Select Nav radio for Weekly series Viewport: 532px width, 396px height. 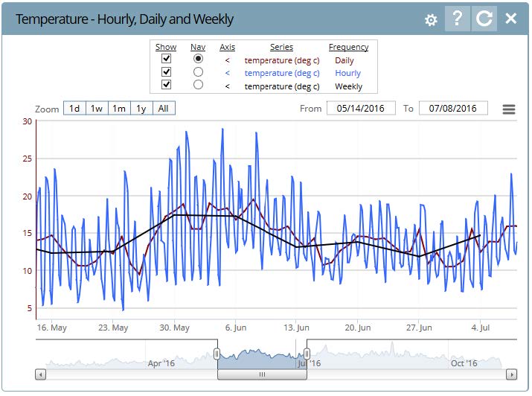pos(198,86)
